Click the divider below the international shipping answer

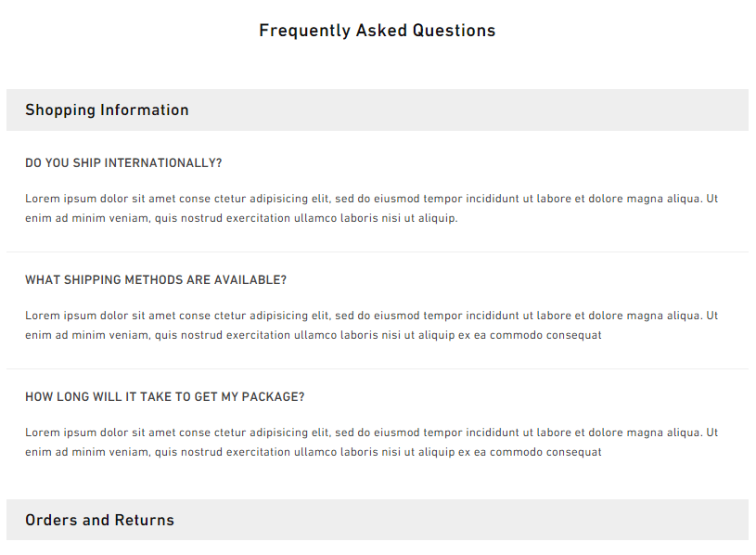coord(377,252)
